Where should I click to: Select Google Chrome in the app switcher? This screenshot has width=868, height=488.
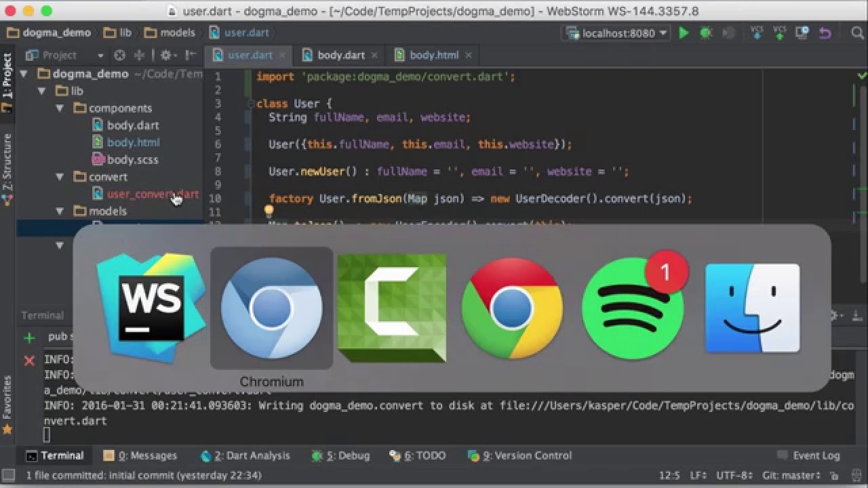(512, 308)
